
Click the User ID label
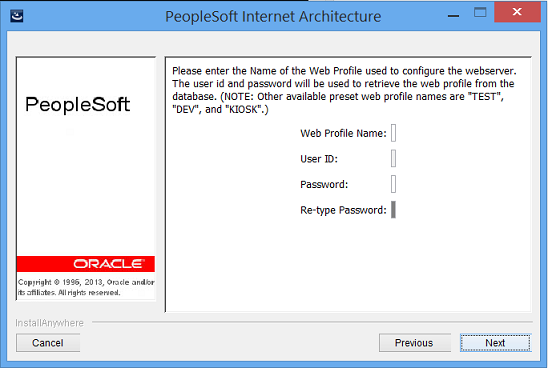[x=319, y=159]
